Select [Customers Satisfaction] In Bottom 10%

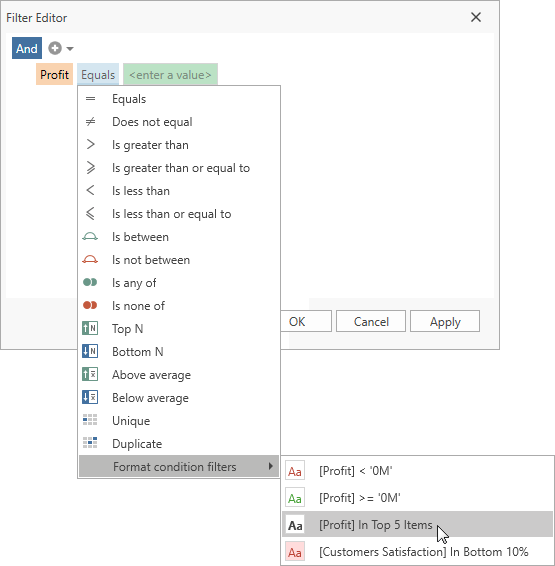[418, 552]
